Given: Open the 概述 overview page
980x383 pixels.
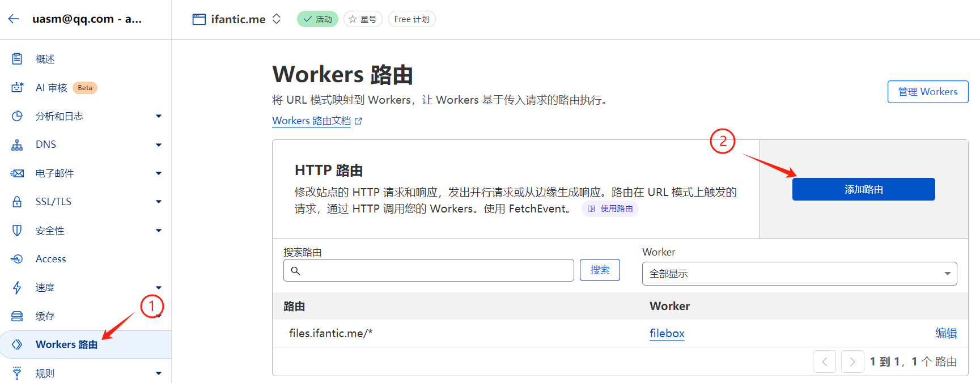Looking at the screenshot, I should pos(45,59).
